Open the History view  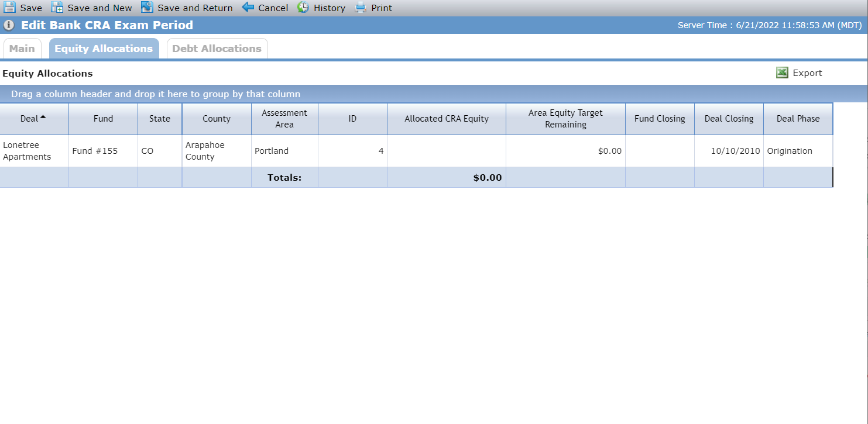click(x=330, y=8)
